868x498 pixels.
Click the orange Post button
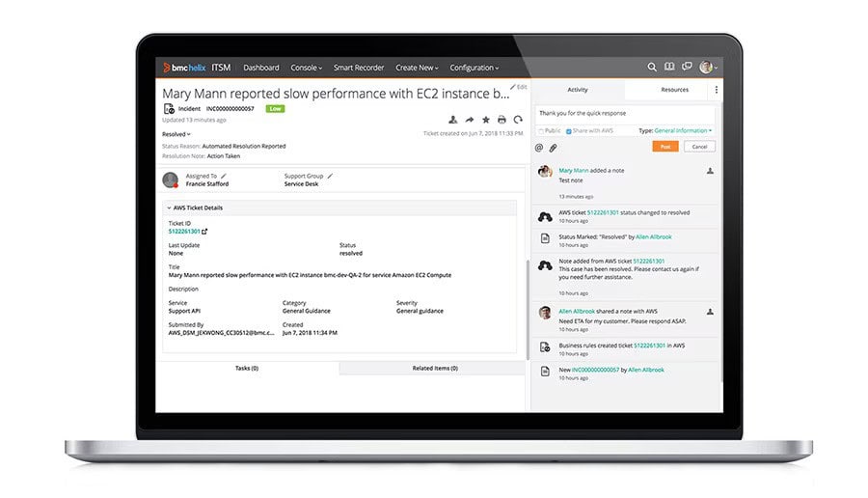pyautogui.click(x=665, y=147)
